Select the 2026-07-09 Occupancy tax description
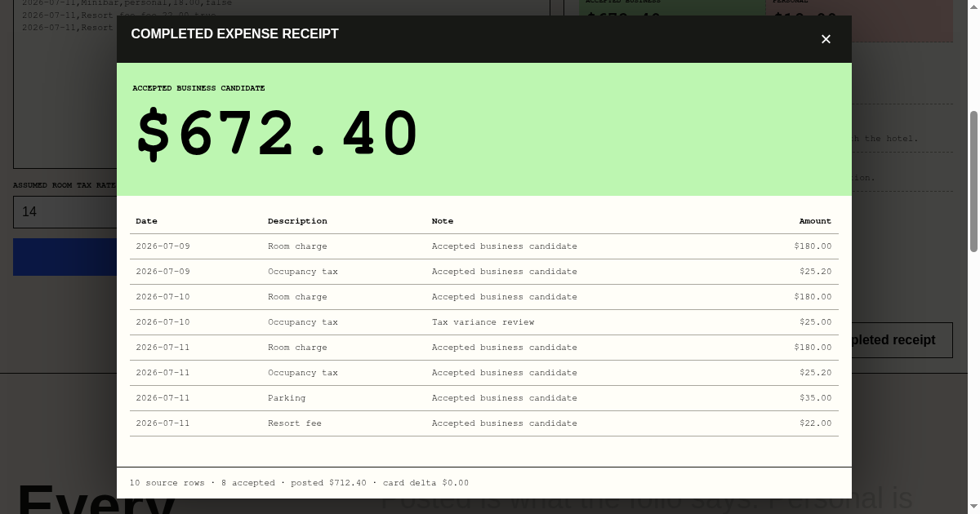Viewport: 980px width, 514px height. (x=303, y=272)
